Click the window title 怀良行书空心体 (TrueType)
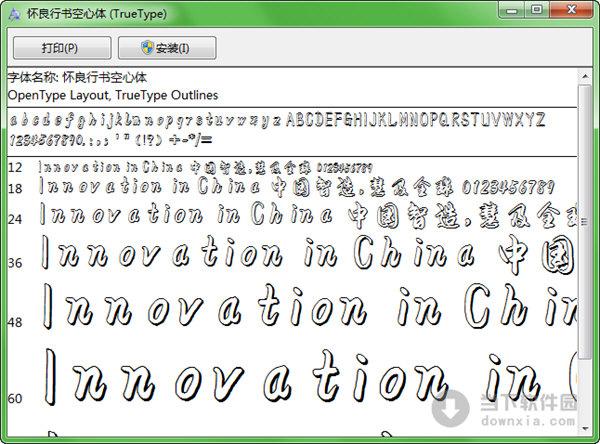The image size is (600, 444). (x=96, y=14)
